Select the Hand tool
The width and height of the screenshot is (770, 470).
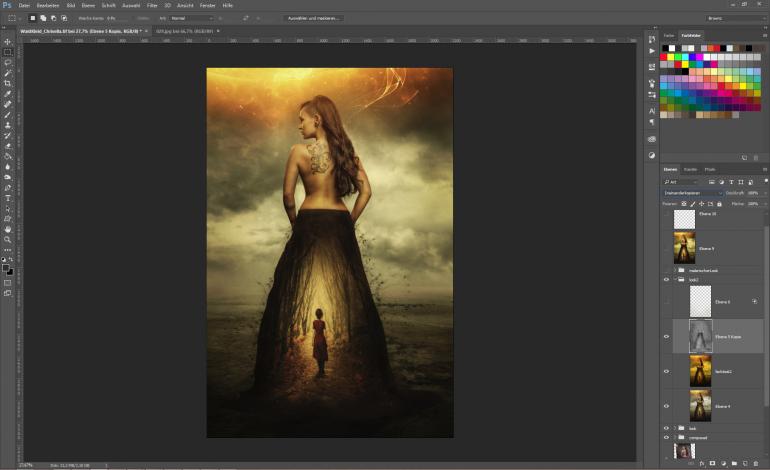(x=8, y=229)
